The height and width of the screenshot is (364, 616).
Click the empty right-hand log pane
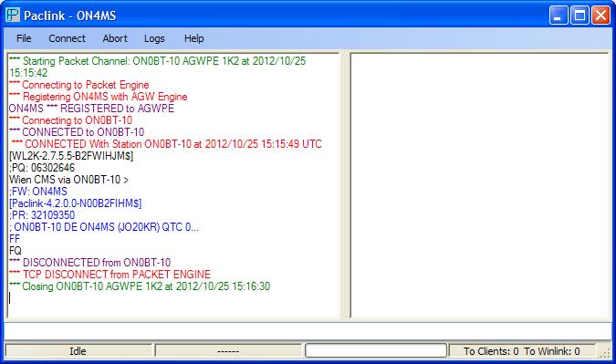tap(480, 185)
